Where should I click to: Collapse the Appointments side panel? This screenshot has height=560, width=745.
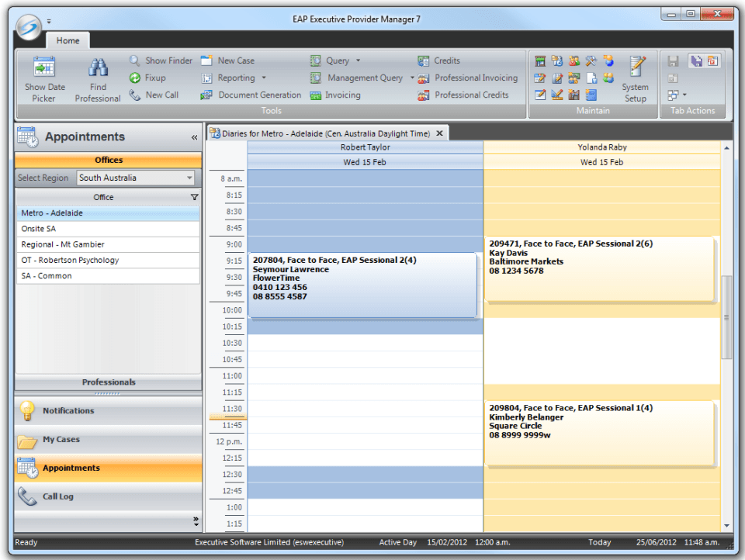pos(194,137)
